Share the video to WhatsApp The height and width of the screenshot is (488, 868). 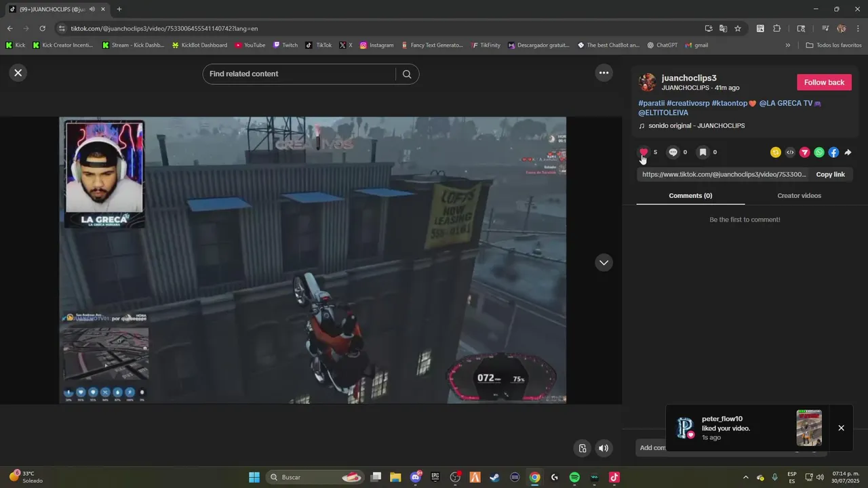819,152
